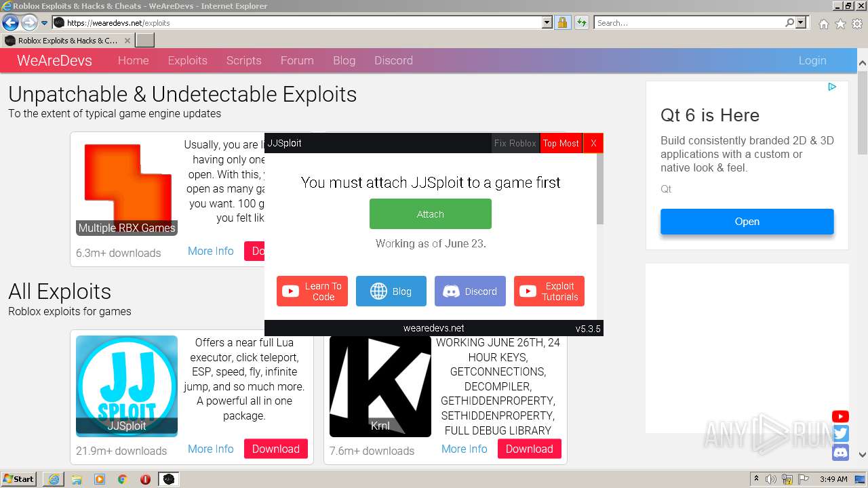The width and height of the screenshot is (868, 488).
Task: Click the floating YouTube social icon
Action: [840, 417]
